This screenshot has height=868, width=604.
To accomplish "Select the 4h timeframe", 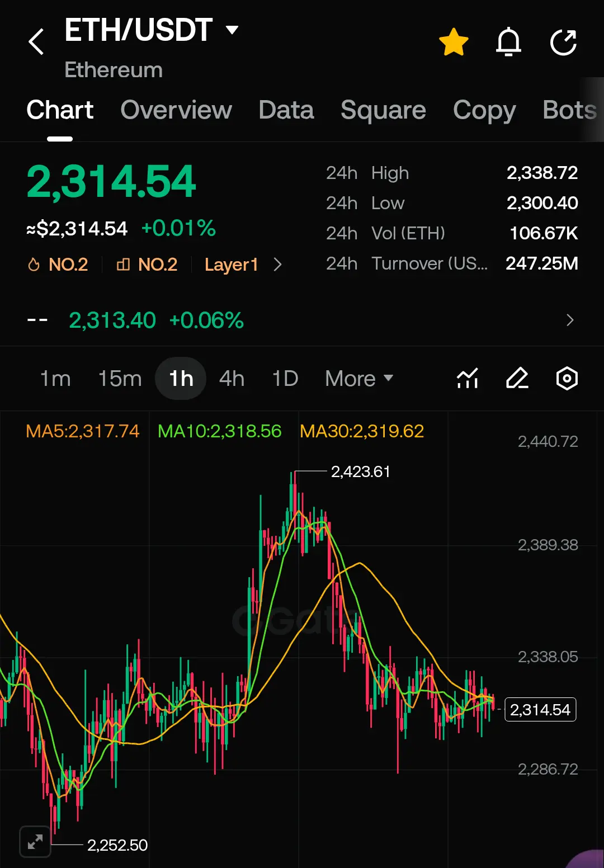I will pyautogui.click(x=232, y=379).
